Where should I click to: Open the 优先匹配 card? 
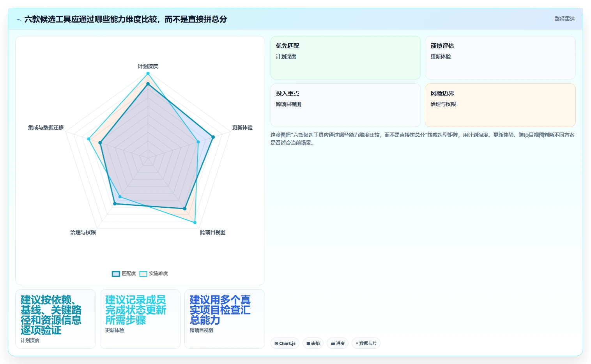(x=345, y=58)
